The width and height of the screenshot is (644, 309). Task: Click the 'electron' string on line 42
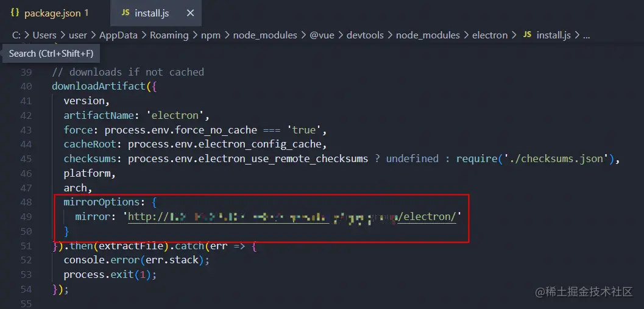click(175, 115)
